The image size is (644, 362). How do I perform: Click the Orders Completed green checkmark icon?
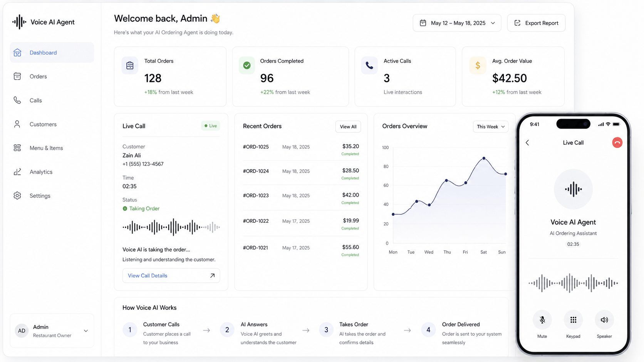click(247, 65)
